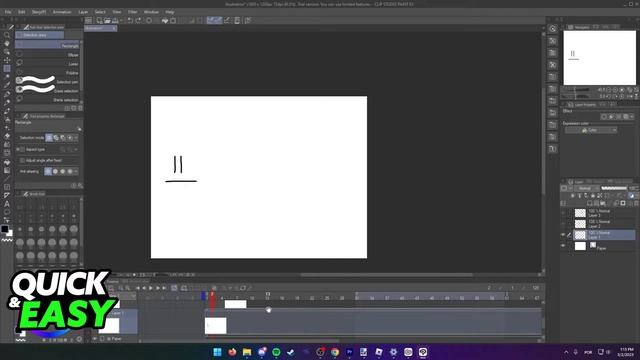Image resolution: width=640 pixels, height=360 pixels.
Task: Open the File menu
Action: point(8,12)
